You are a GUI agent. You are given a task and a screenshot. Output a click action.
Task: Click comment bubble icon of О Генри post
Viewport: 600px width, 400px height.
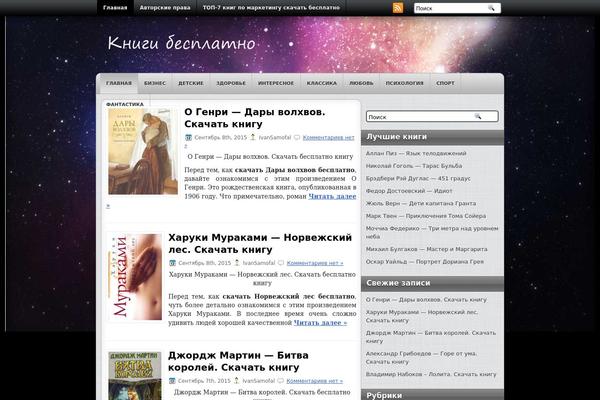click(297, 137)
